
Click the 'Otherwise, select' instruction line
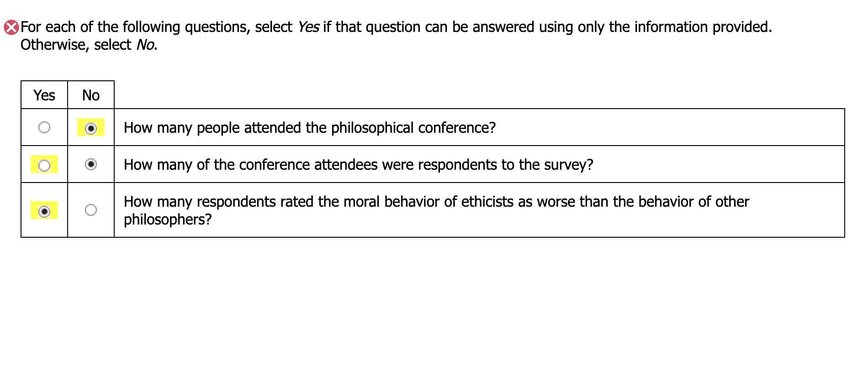[x=76, y=45]
